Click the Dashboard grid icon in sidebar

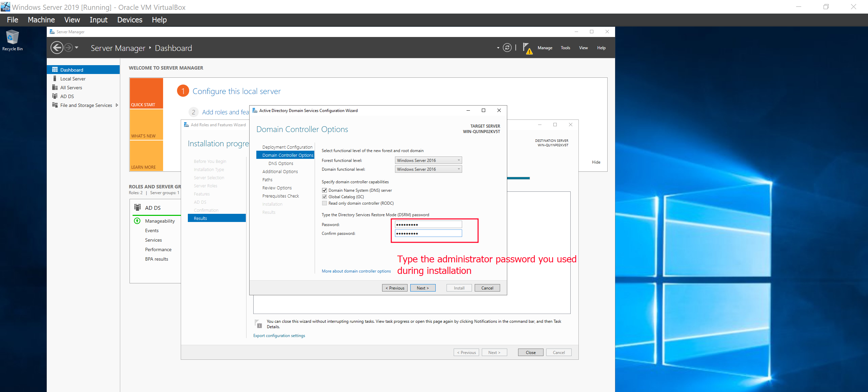click(x=55, y=70)
